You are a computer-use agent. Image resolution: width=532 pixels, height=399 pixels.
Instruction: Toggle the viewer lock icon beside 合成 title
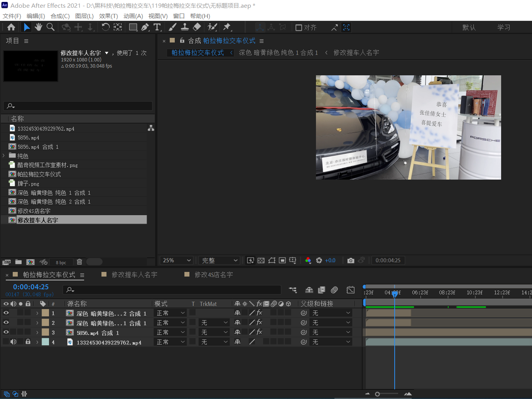pyautogui.click(x=182, y=41)
